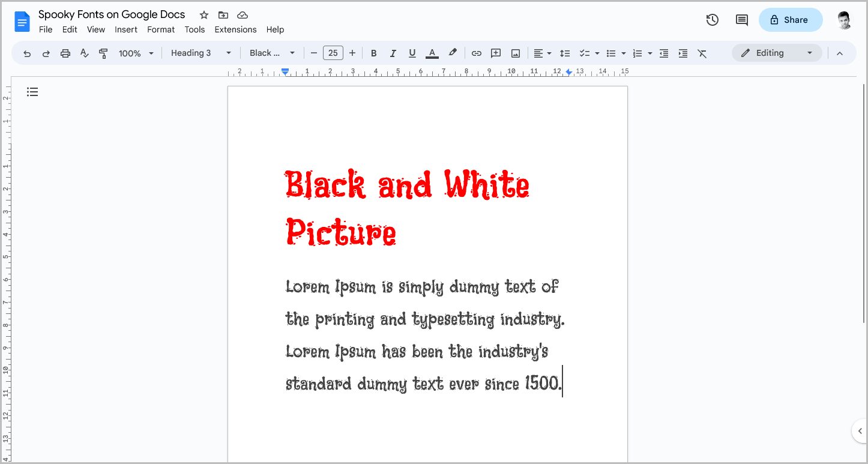This screenshot has width=868, height=464.
Task: Run spelling and grammar check
Action: [x=84, y=53]
